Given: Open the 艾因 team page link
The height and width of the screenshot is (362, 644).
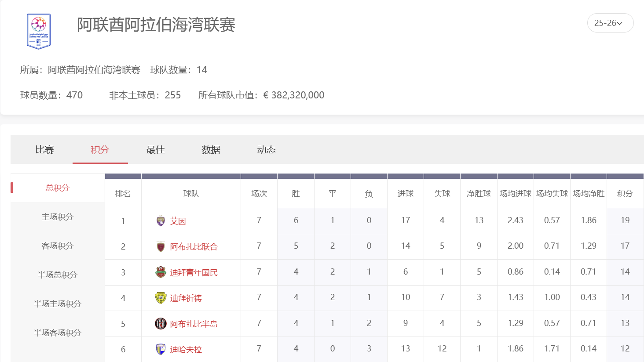Looking at the screenshot, I should click(178, 220).
